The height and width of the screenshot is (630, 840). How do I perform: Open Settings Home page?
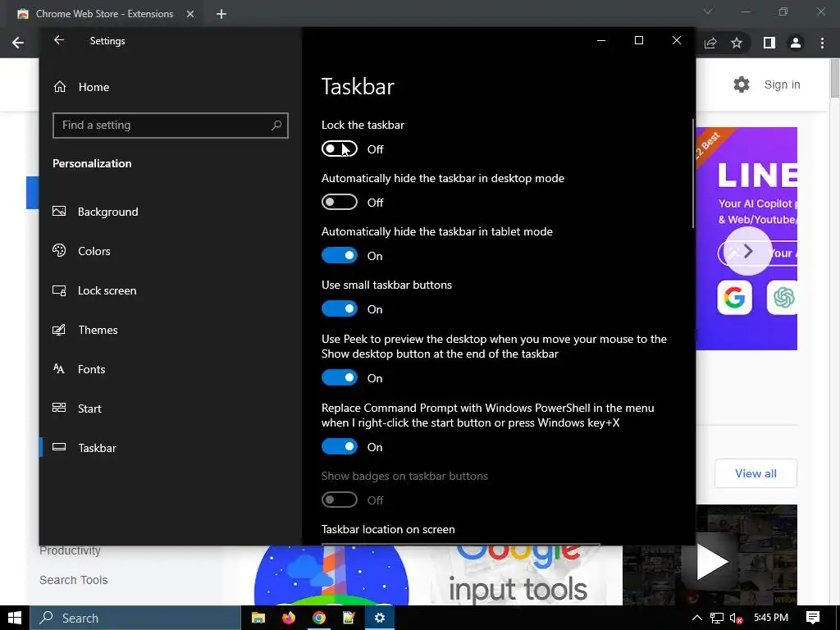click(81, 87)
